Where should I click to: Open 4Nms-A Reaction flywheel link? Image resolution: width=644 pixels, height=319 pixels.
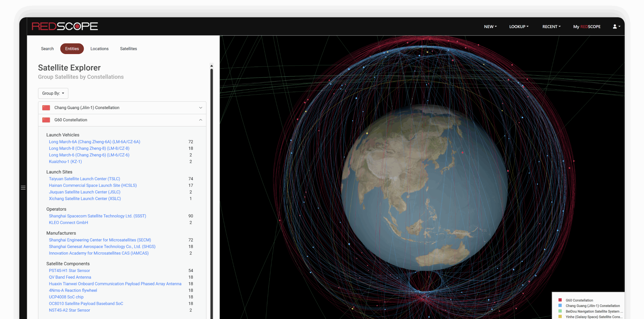tap(73, 290)
